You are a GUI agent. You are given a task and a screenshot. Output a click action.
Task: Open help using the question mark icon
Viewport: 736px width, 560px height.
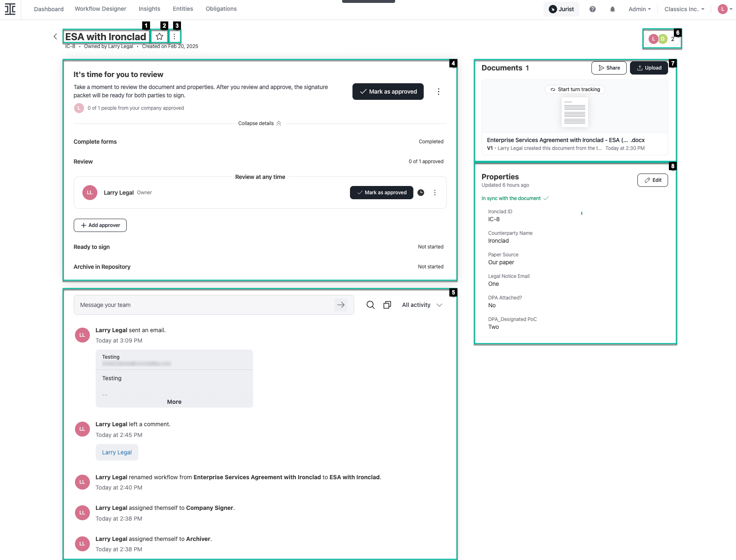[x=592, y=9]
